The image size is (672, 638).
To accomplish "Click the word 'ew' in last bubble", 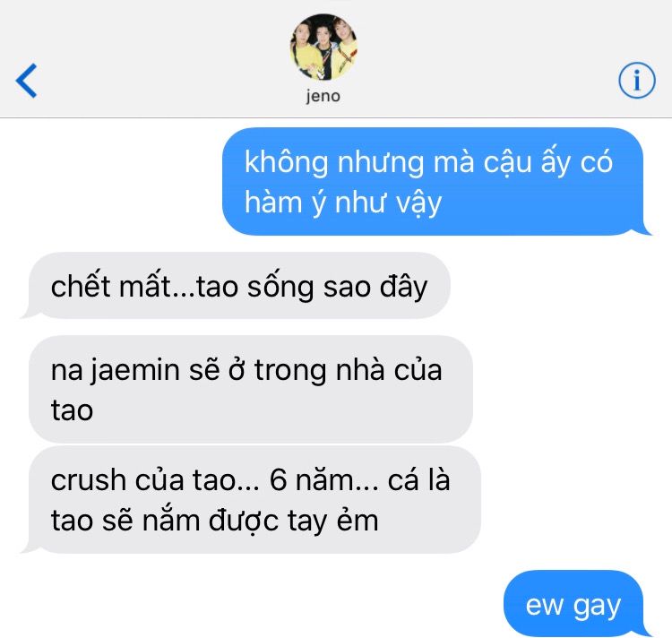I will coord(544,605).
